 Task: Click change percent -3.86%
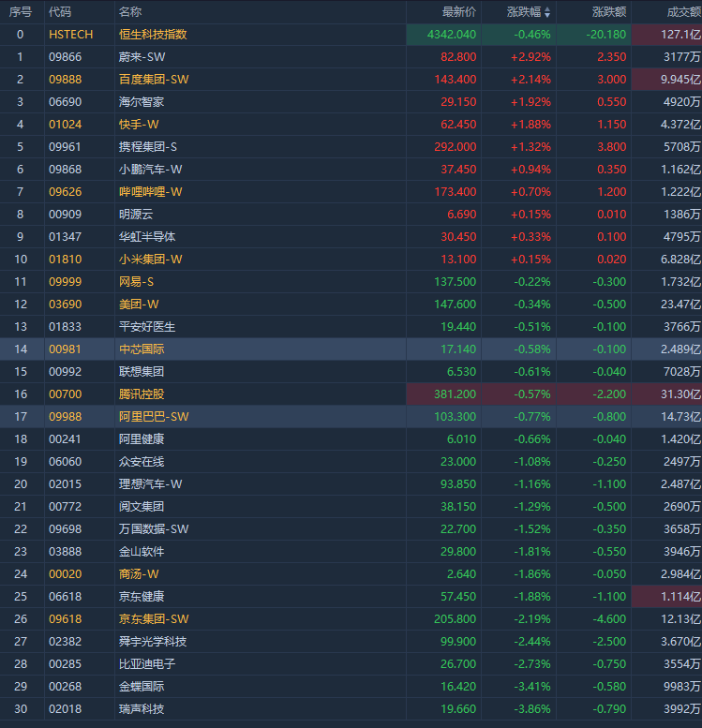532,709
